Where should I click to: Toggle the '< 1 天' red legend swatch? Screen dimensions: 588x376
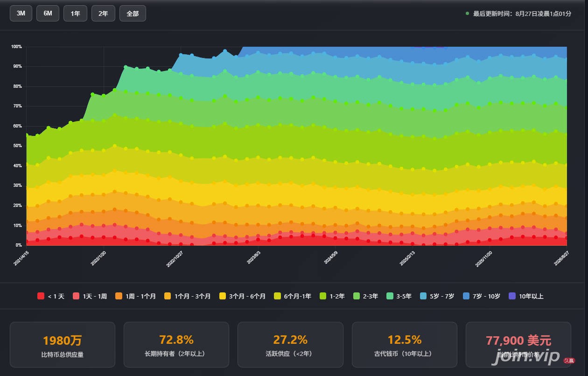coord(41,296)
